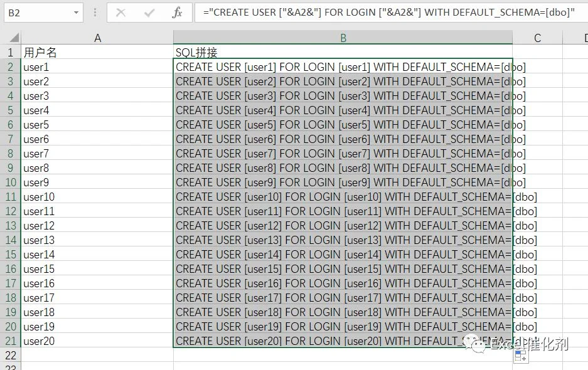Click the Auto Fill Options icon
The height and width of the screenshot is (370, 588).
(521, 356)
